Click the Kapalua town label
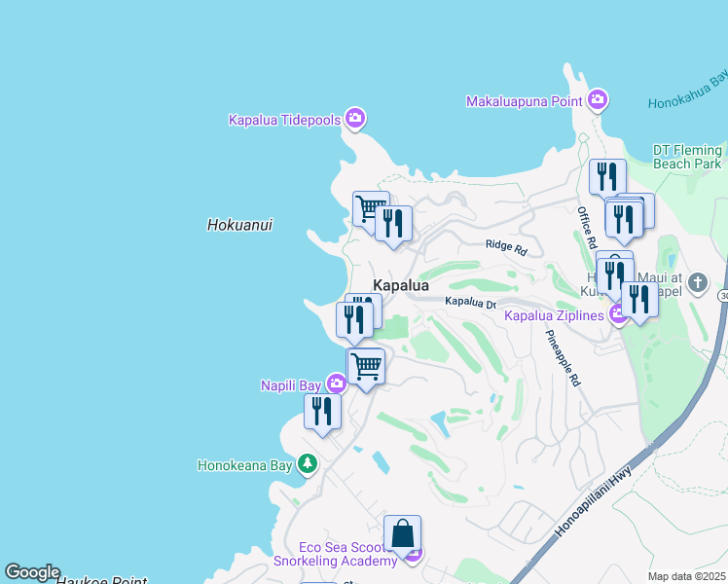 click(x=401, y=285)
